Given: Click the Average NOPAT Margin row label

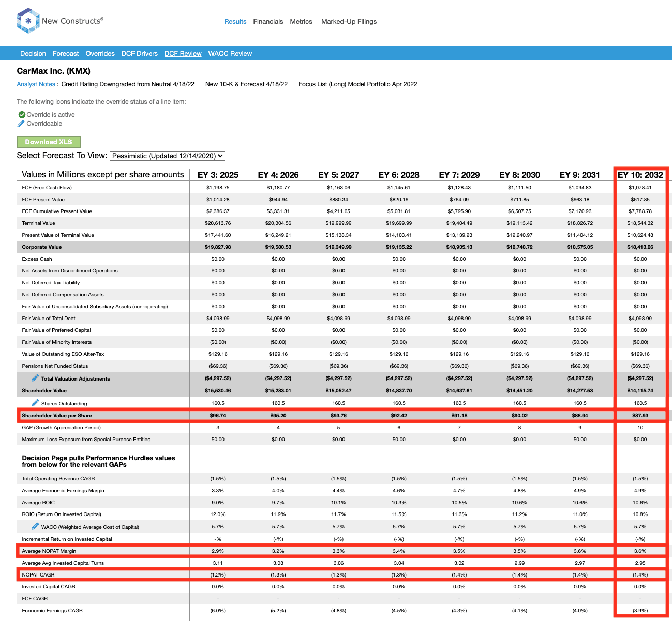Looking at the screenshot, I should (49, 551).
